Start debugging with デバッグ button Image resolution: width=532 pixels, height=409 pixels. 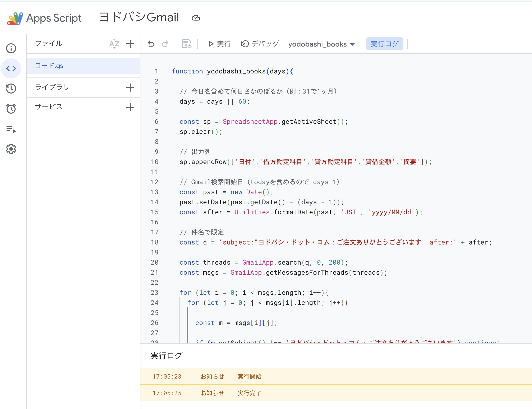click(x=260, y=44)
